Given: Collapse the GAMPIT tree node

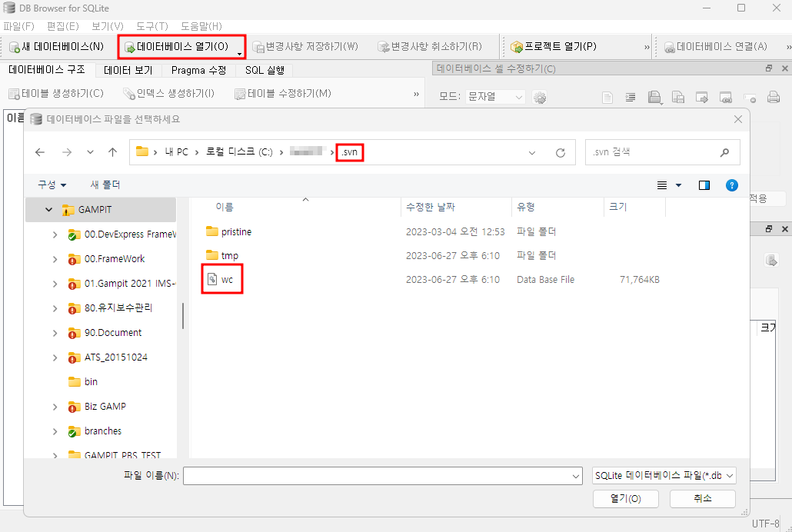Looking at the screenshot, I should 49,210.
